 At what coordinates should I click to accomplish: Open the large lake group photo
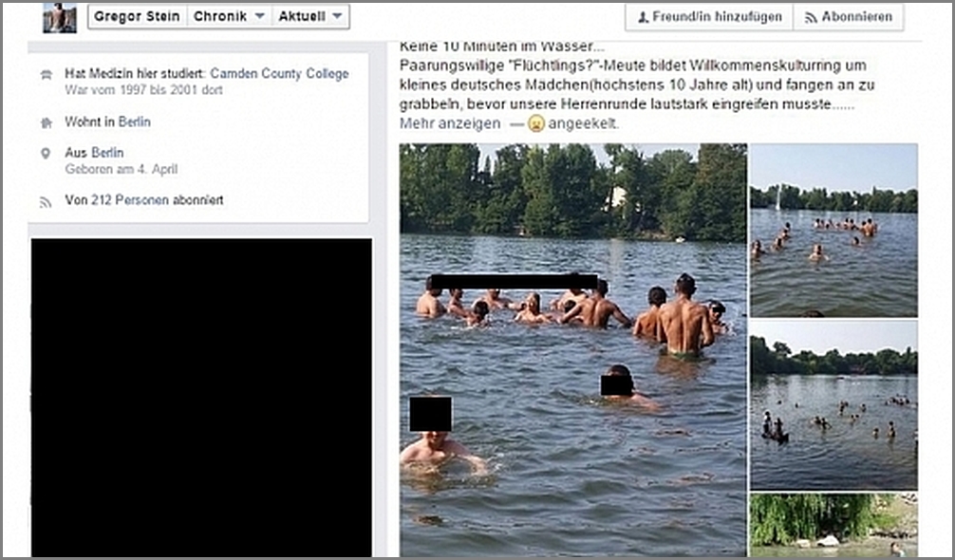(573, 350)
